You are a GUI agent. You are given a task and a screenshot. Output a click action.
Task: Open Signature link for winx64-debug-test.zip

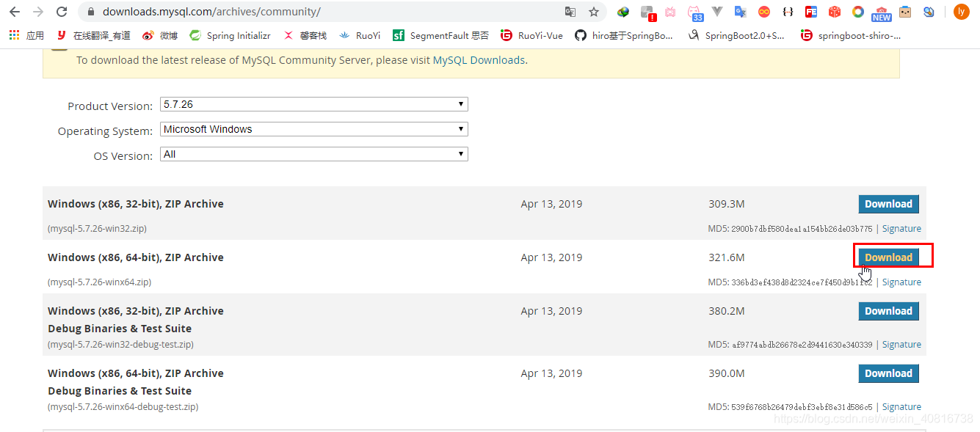click(x=901, y=407)
